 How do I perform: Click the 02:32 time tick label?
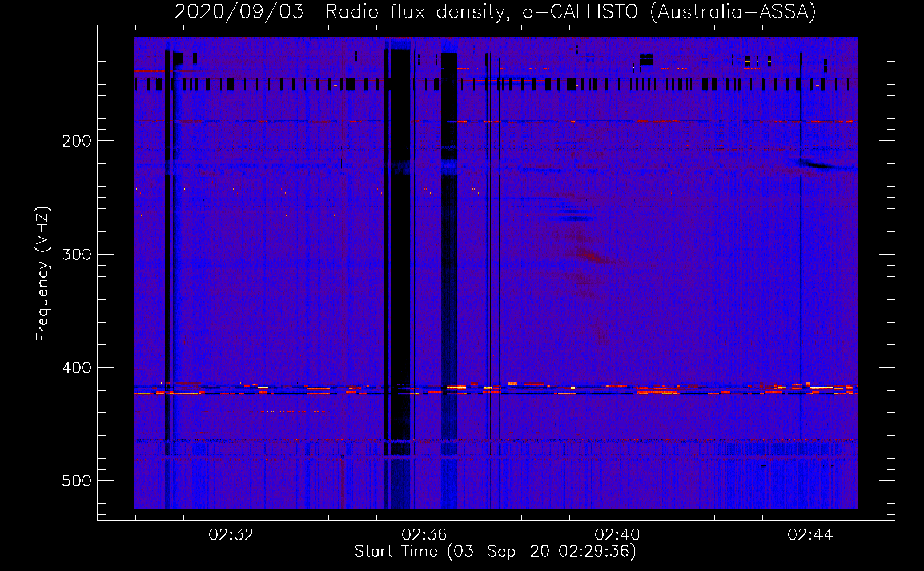[231, 535]
